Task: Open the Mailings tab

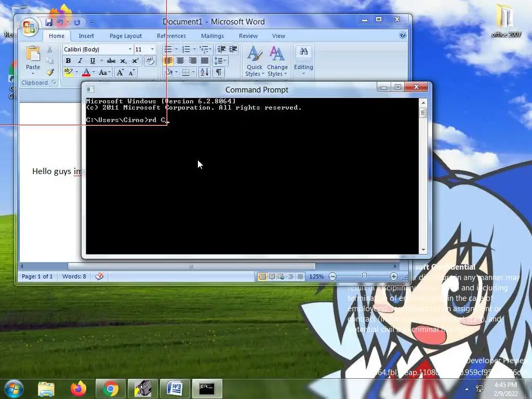Action: [212, 36]
